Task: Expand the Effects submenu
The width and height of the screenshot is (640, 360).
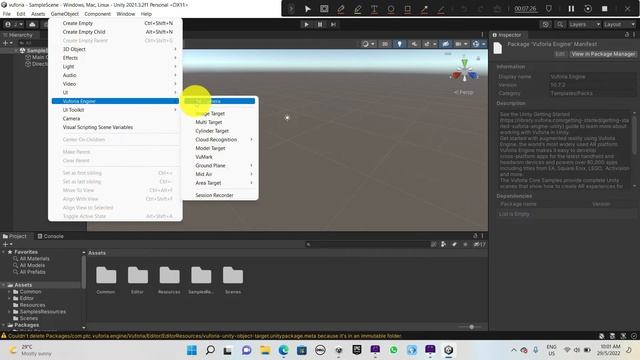Action: click(115, 58)
